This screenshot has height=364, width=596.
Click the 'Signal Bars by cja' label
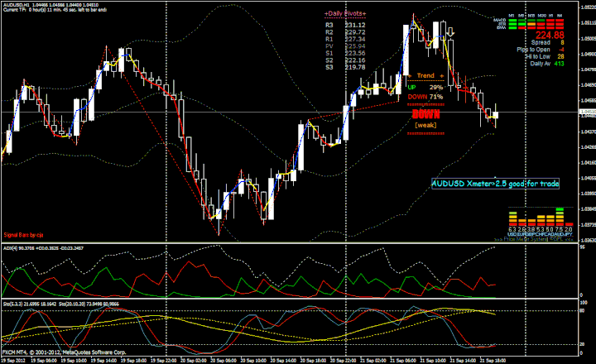(x=23, y=235)
